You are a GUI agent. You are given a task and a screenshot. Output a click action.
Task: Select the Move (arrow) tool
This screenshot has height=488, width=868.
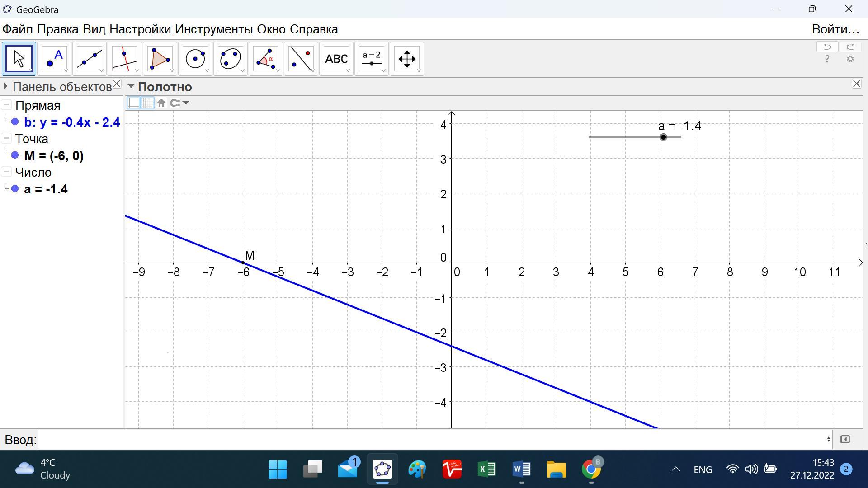point(19,59)
